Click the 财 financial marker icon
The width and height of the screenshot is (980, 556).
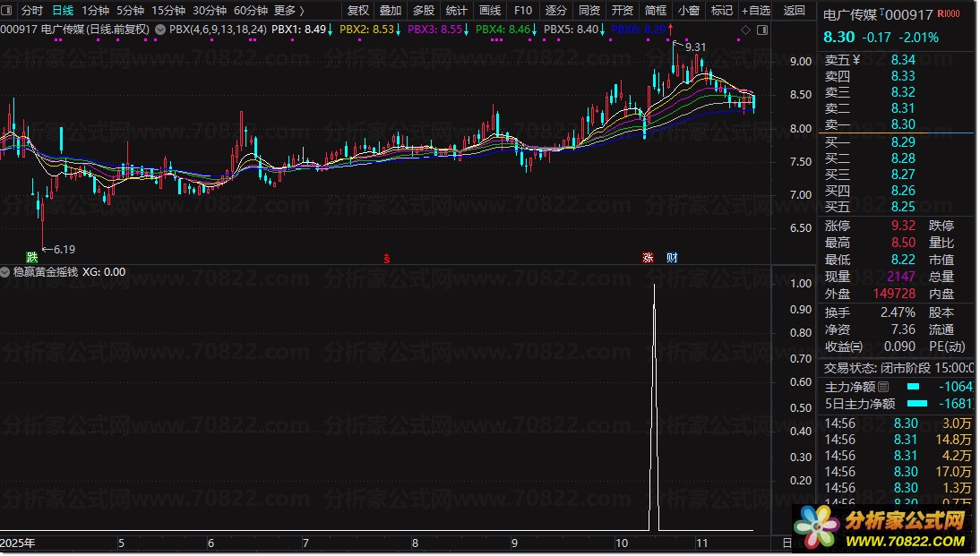672,257
